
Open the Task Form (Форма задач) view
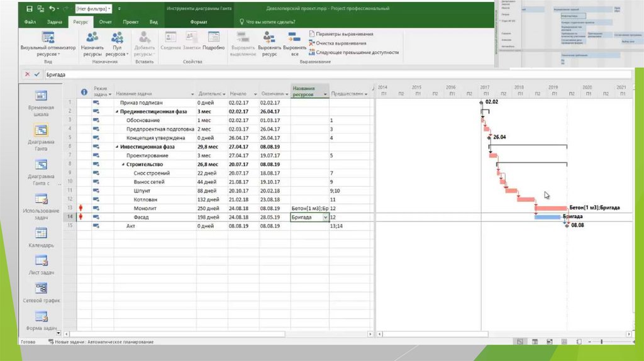click(x=41, y=321)
